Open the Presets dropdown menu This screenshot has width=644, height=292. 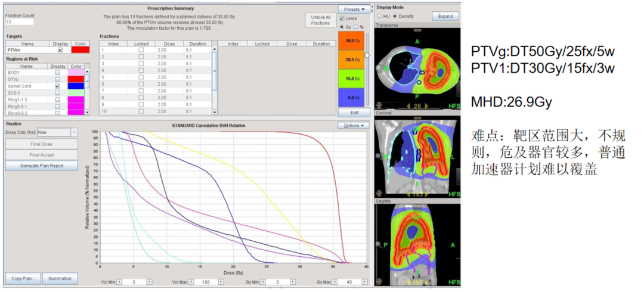click(x=354, y=9)
